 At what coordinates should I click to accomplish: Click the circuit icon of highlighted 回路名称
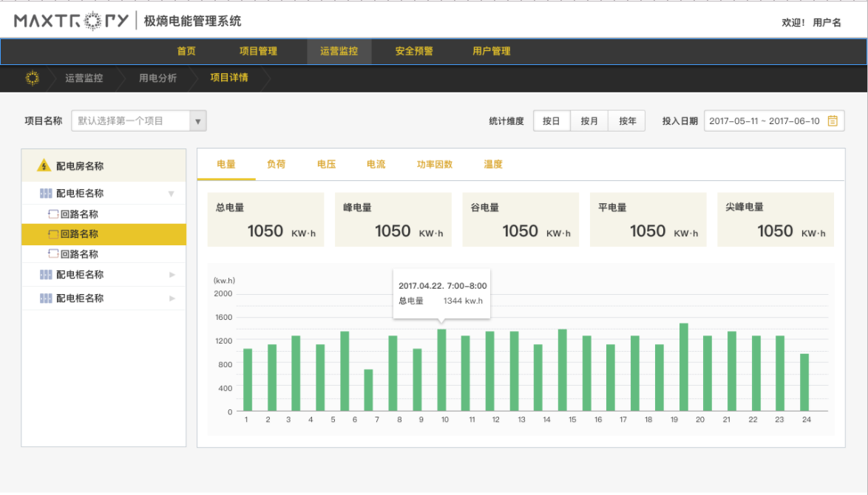(53, 234)
